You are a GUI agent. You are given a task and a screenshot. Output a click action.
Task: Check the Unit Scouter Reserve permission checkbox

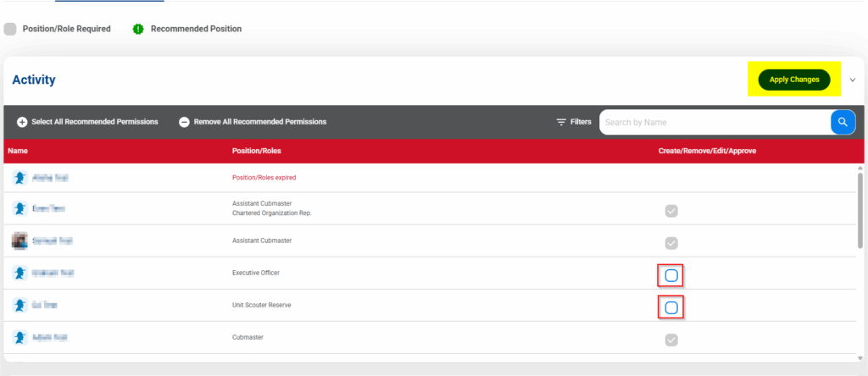(x=671, y=307)
